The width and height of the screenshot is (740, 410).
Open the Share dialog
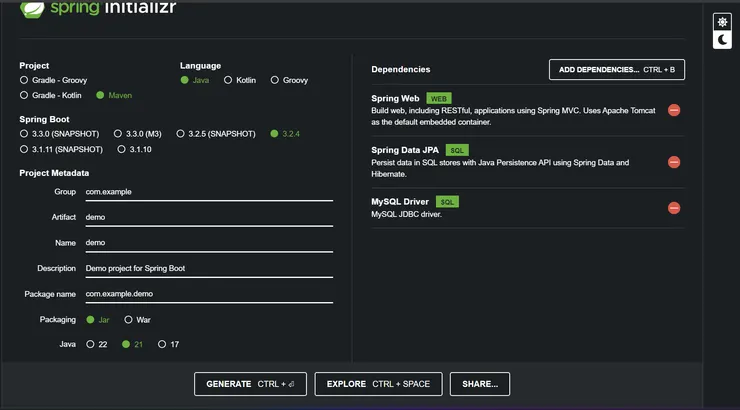480,384
